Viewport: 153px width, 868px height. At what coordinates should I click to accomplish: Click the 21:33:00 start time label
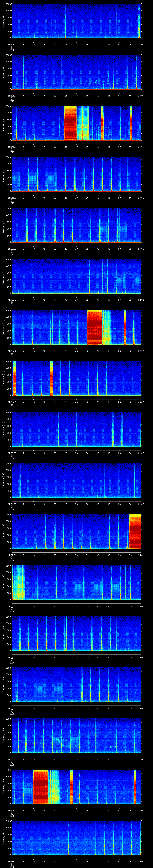12,606
